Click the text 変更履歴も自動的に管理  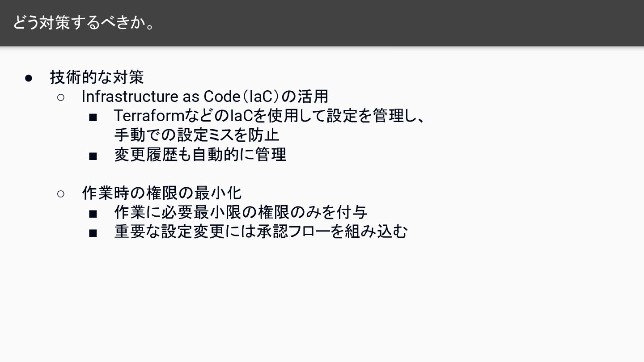click(x=200, y=154)
